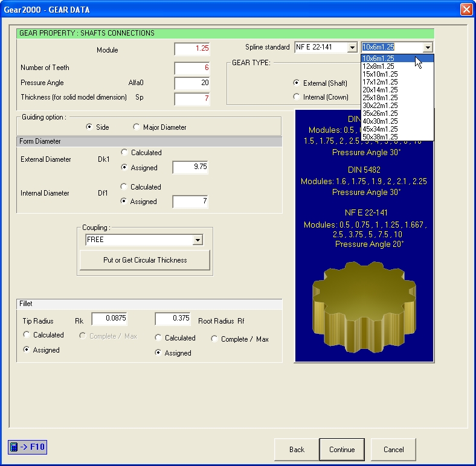Select 17x12m1.25 in the spline list
Viewport: 476px width, 466px height.
click(x=397, y=82)
